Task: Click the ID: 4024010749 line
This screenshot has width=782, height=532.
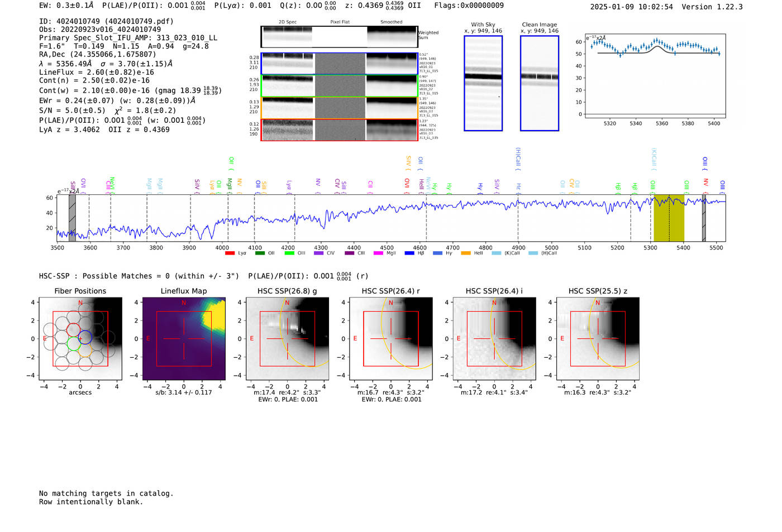Action: coord(106,21)
